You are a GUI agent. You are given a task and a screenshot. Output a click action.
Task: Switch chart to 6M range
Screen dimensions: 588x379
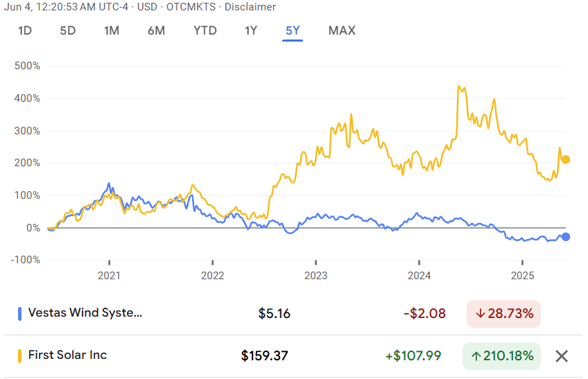click(156, 30)
